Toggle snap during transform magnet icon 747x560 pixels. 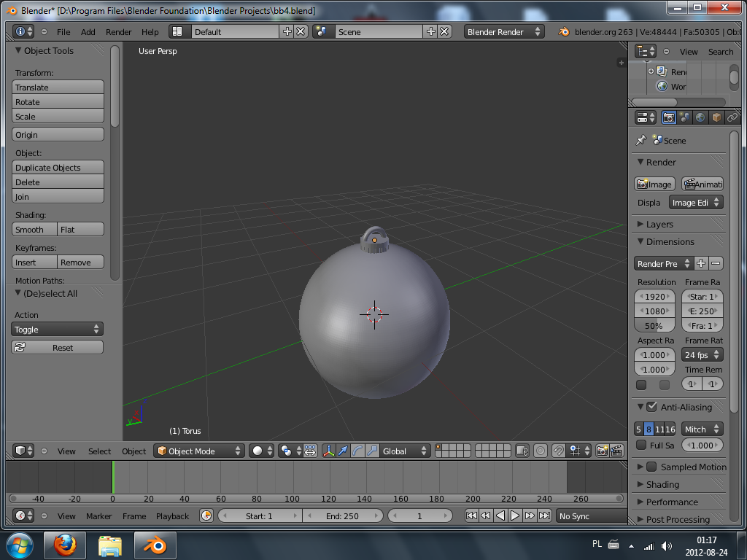pyautogui.click(x=558, y=451)
